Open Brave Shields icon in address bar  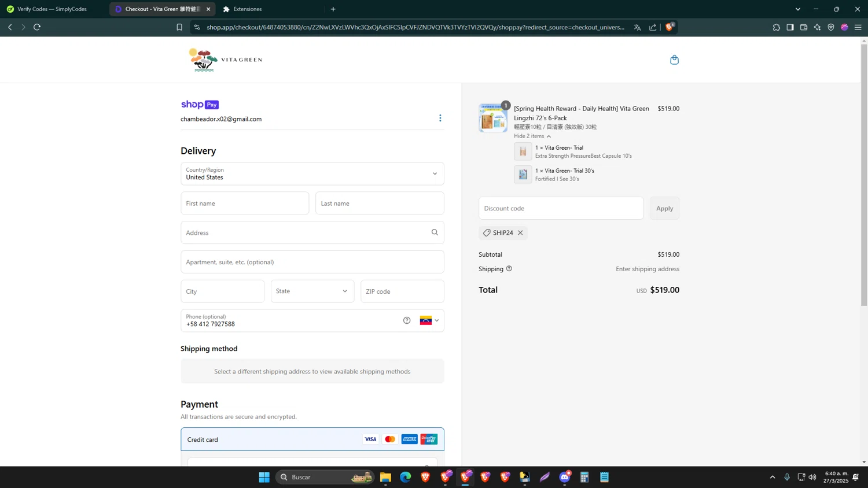point(670,27)
